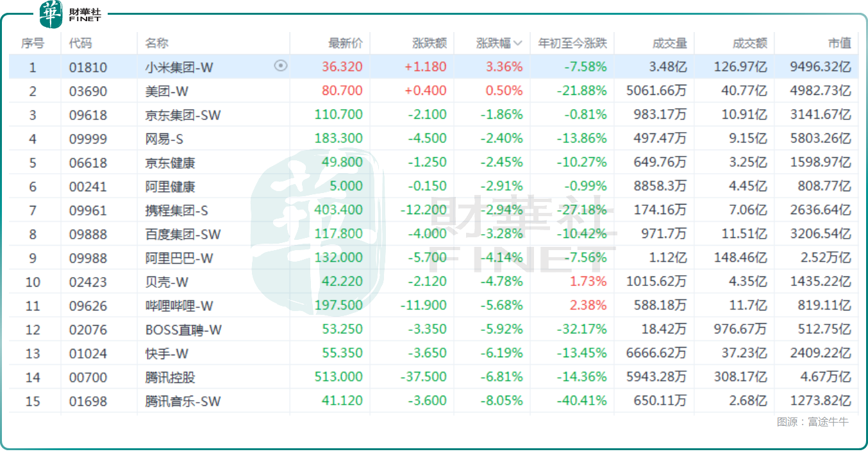The image size is (868, 463).
Task: Sort by the 成交量 column header
Action: point(669,44)
